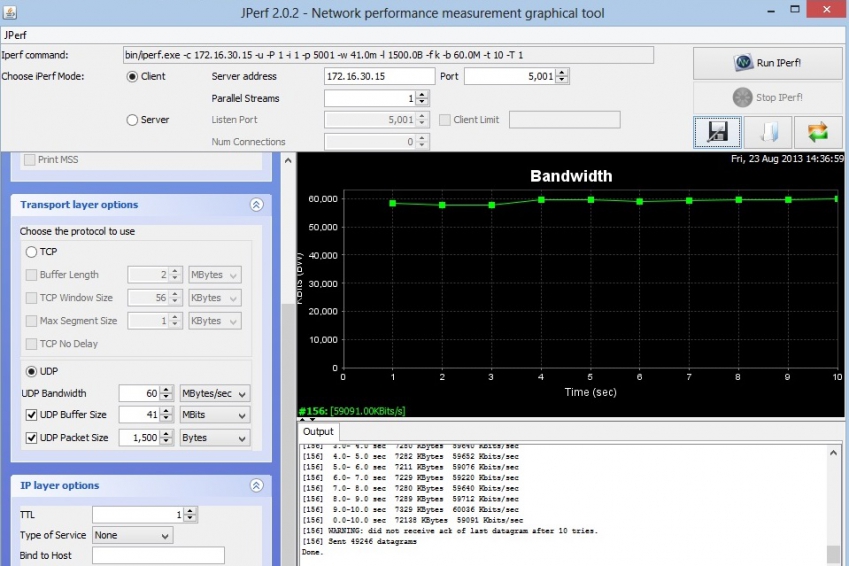
Task: Click the UDP Bandwidth spinner arrows
Action: pos(166,393)
